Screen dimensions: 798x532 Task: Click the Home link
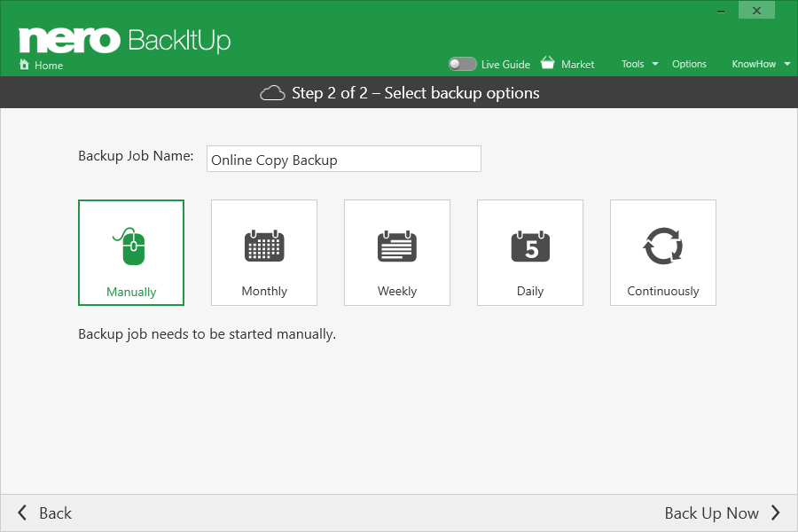(x=49, y=65)
